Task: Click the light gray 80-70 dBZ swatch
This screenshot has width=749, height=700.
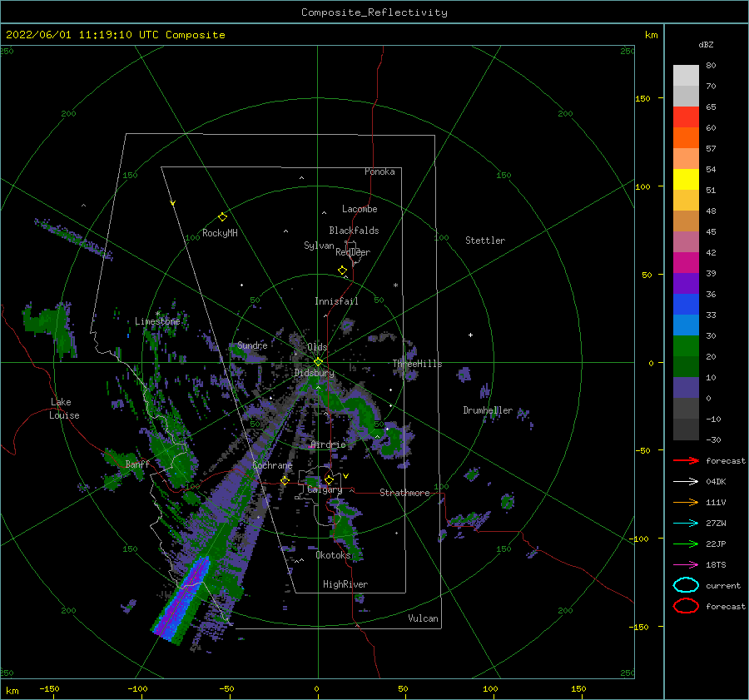Action: point(686,76)
